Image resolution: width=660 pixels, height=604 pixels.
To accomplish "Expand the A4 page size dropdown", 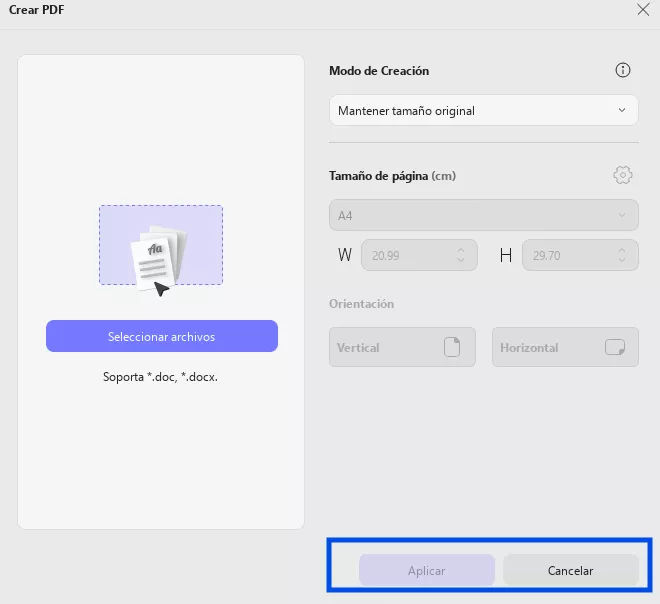I will [483, 215].
